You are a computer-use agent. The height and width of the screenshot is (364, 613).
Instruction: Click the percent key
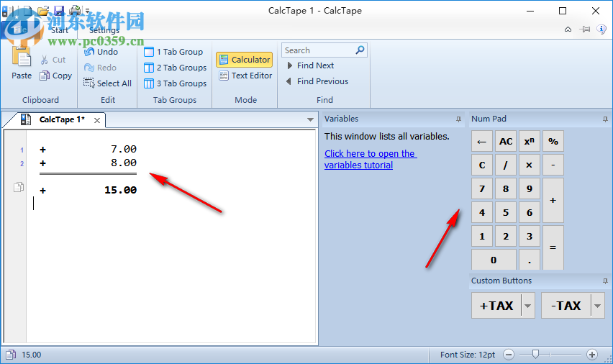pyautogui.click(x=553, y=141)
